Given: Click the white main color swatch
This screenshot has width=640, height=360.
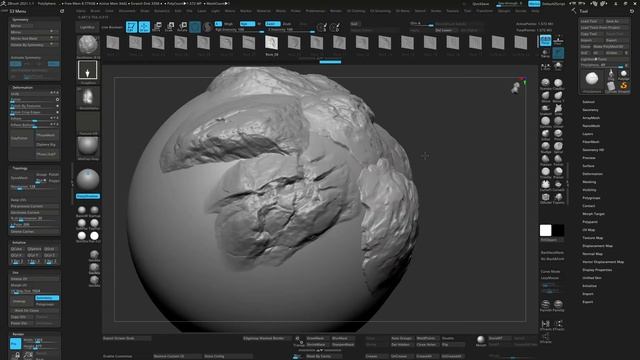Looking at the screenshot, I should 545,231.
